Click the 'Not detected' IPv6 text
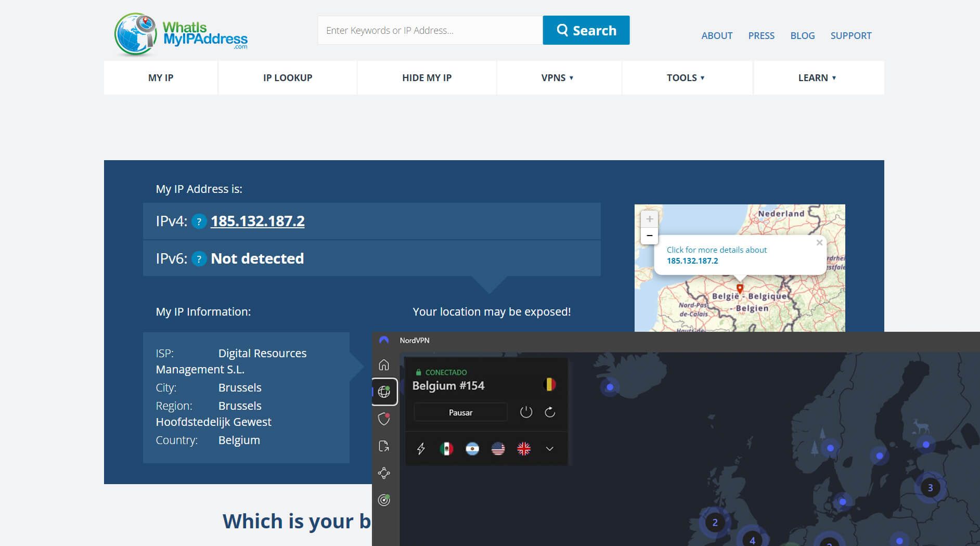This screenshot has height=546, width=980. pyautogui.click(x=257, y=258)
